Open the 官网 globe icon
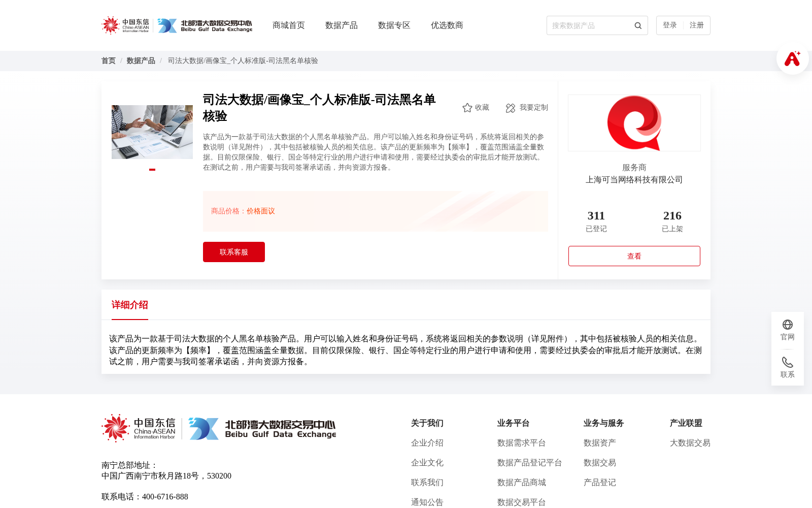Viewport: 812px width, 508px height. tap(788, 325)
